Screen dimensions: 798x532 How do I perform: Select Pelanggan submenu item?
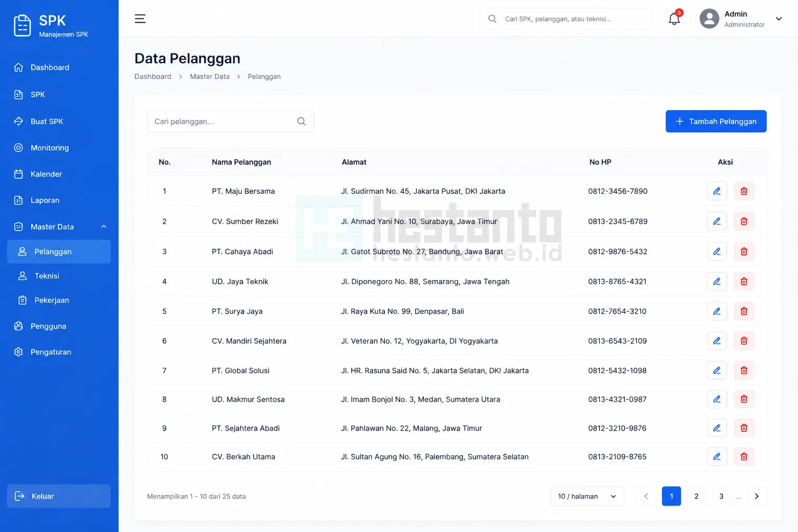pyautogui.click(x=59, y=251)
